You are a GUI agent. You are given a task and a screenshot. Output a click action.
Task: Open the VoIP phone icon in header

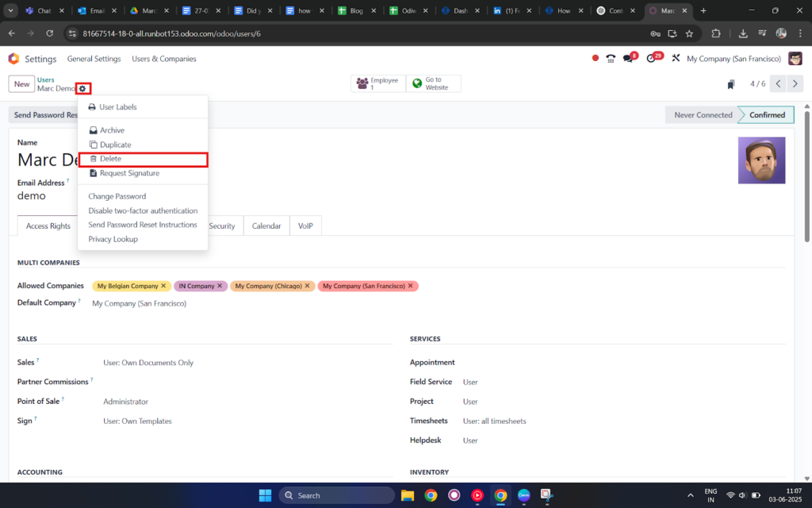pos(611,59)
